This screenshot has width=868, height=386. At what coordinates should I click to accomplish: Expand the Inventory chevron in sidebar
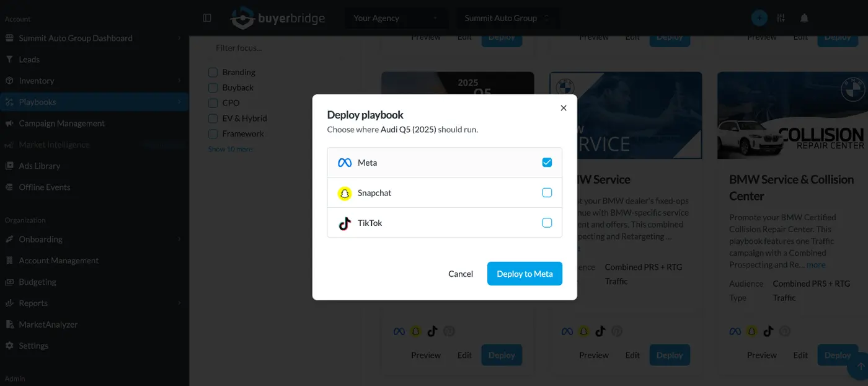179,81
